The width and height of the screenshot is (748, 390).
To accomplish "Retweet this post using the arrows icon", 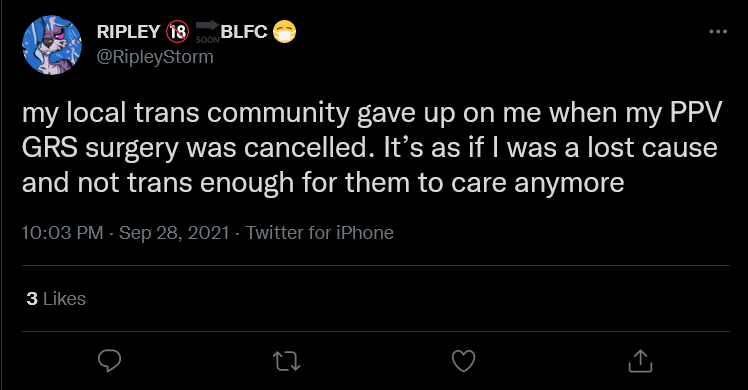I will click(x=287, y=361).
